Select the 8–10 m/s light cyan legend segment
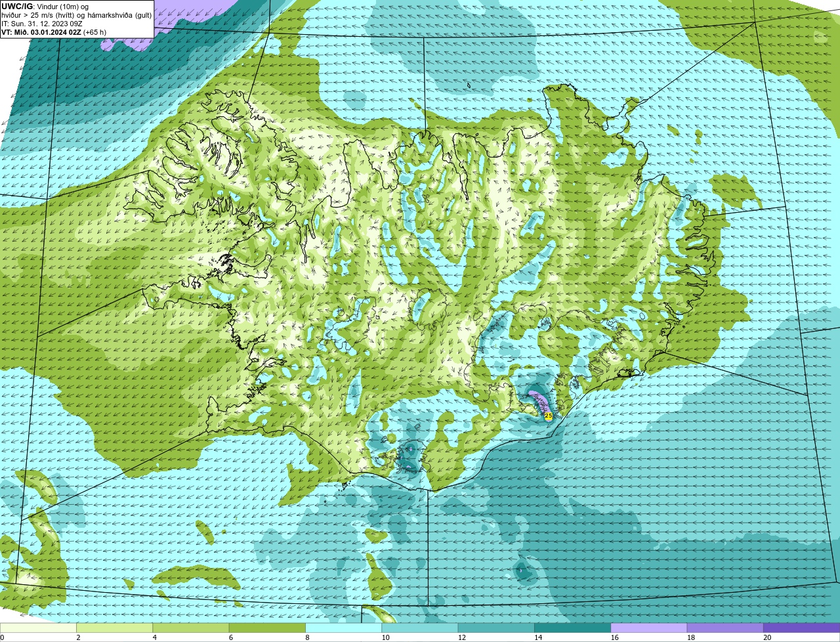Screen dimensions: 840x642 (343, 628)
